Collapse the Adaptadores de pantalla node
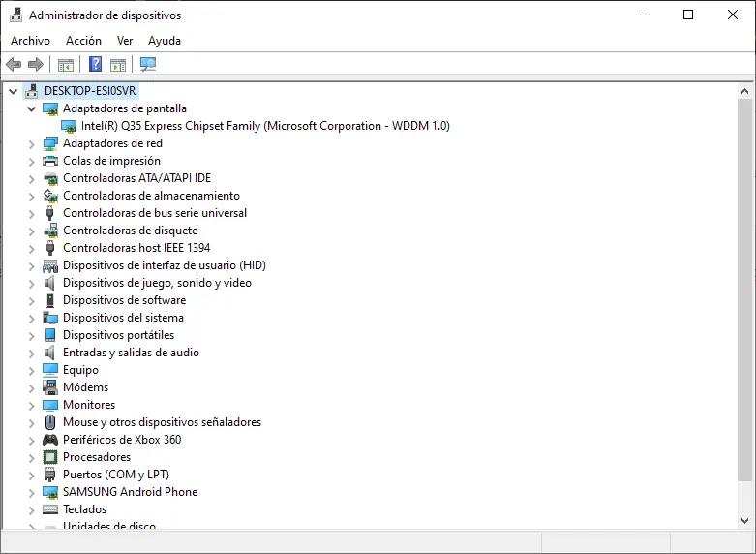 click(31, 108)
